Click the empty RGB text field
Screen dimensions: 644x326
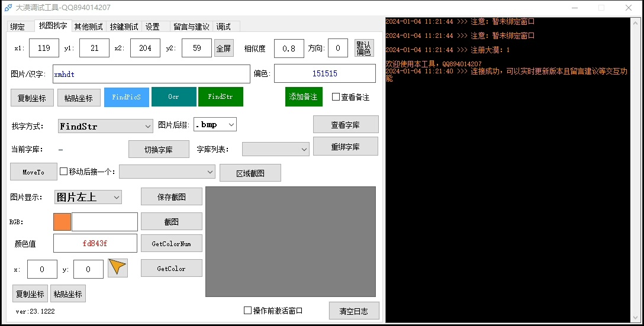click(105, 222)
